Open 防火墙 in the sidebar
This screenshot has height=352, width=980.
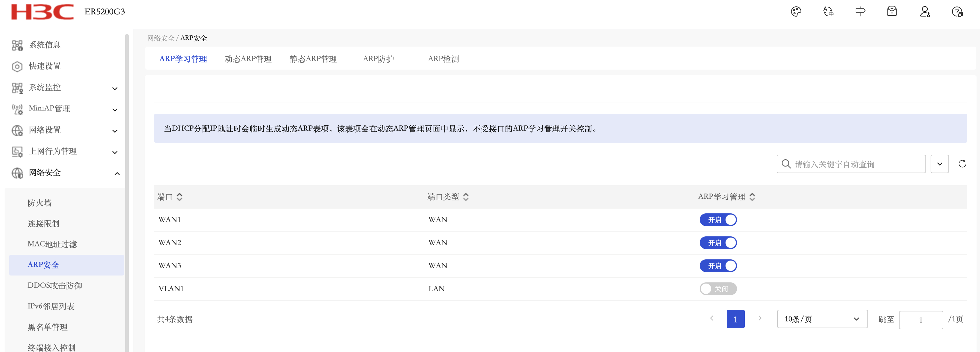point(40,203)
